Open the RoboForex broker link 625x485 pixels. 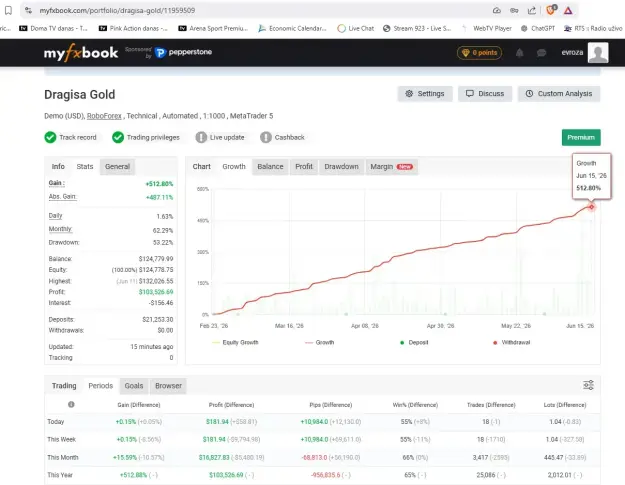tap(104, 116)
